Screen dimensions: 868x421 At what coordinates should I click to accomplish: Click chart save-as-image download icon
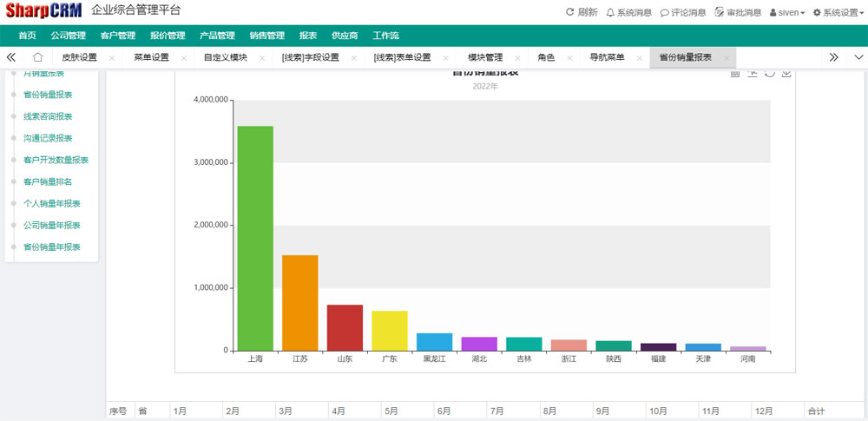[786, 73]
